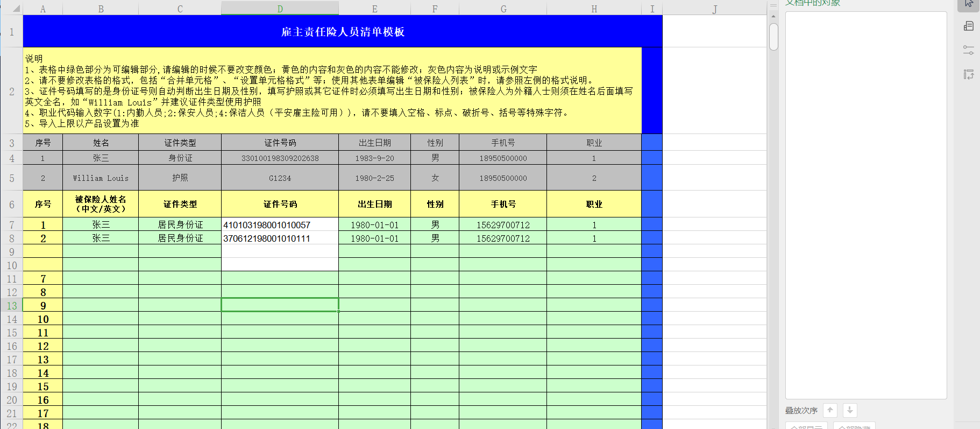Select column E header
Screen dimensions: 980x429
(374, 9)
